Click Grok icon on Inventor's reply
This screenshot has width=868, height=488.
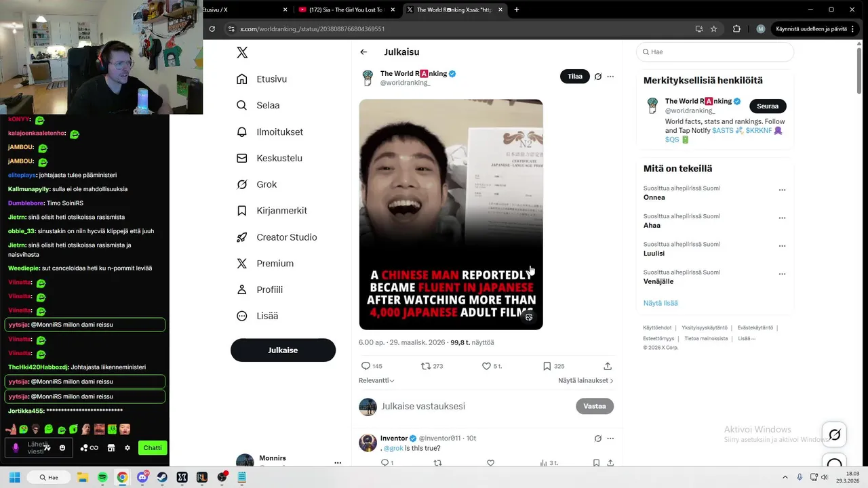click(x=598, y=439)
